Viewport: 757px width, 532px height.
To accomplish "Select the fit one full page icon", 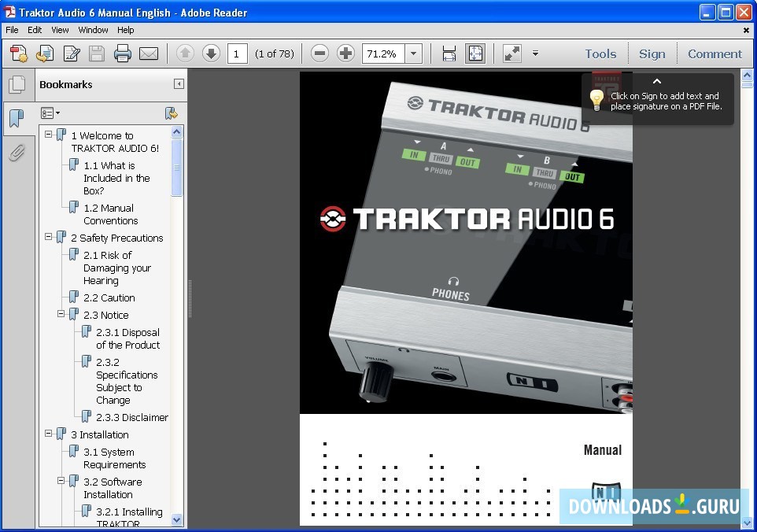I will [475, 54].
